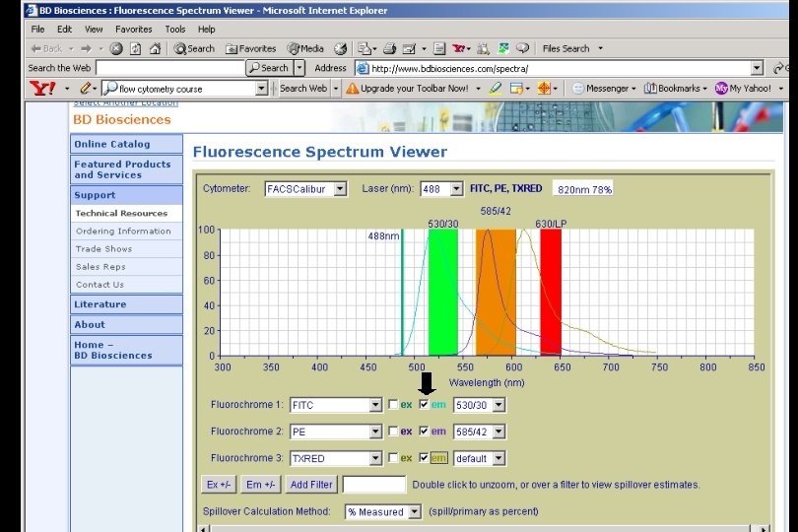Click the Search the Web input field
Image resolution: width=798 pixels, height=532 pixels.
click(170, 68)
